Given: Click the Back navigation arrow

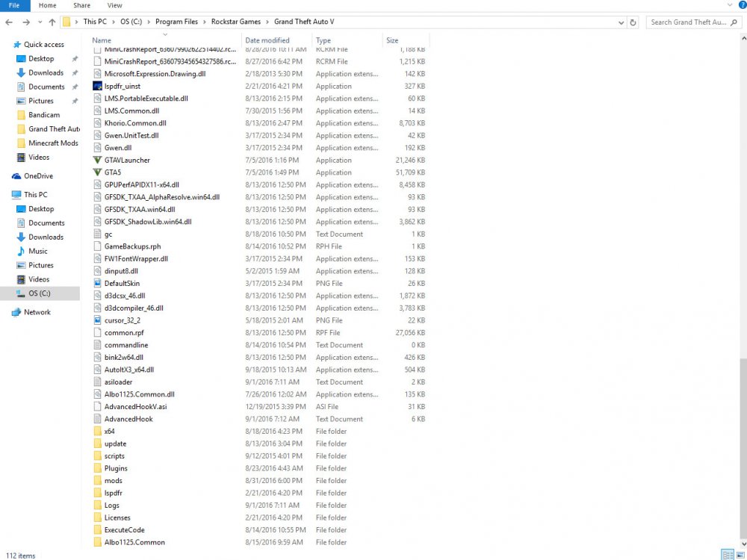Looking at the screenshot, I should 9,22.
